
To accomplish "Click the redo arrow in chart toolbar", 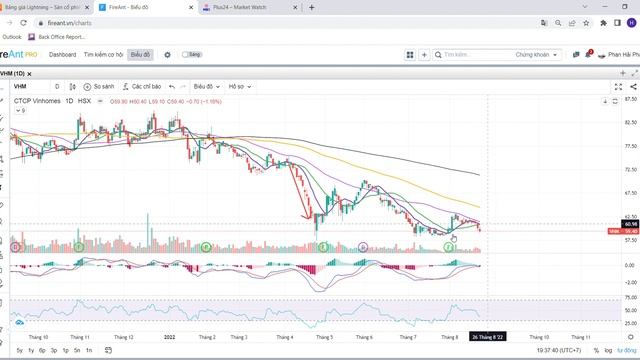I will click(x=183, y=87).
